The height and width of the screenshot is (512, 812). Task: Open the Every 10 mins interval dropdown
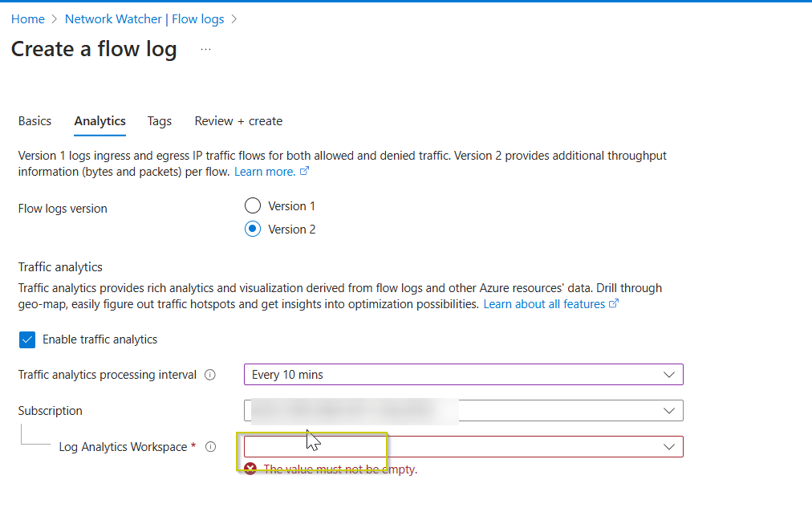463,375
